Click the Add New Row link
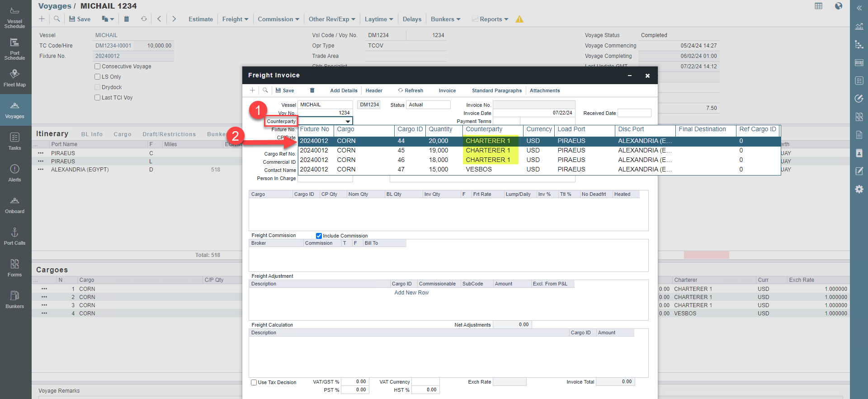The image size is (868, 399). (411, 293)
